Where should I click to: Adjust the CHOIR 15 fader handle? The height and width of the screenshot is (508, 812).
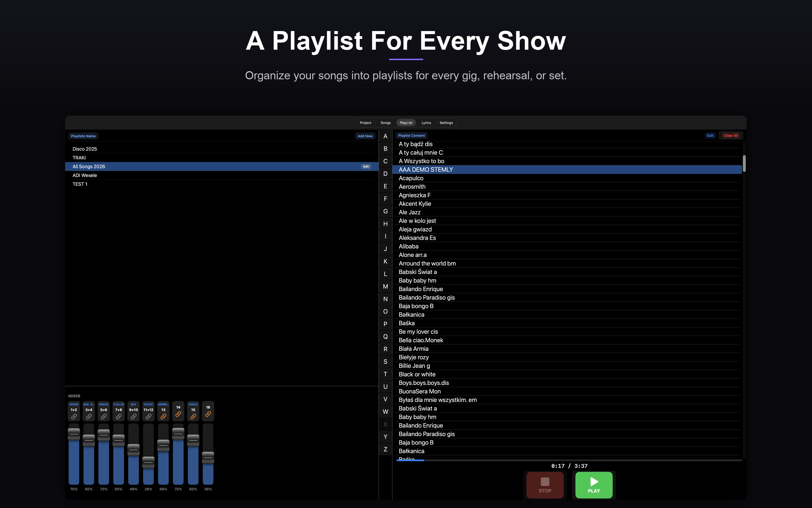(x=193, y=440)
